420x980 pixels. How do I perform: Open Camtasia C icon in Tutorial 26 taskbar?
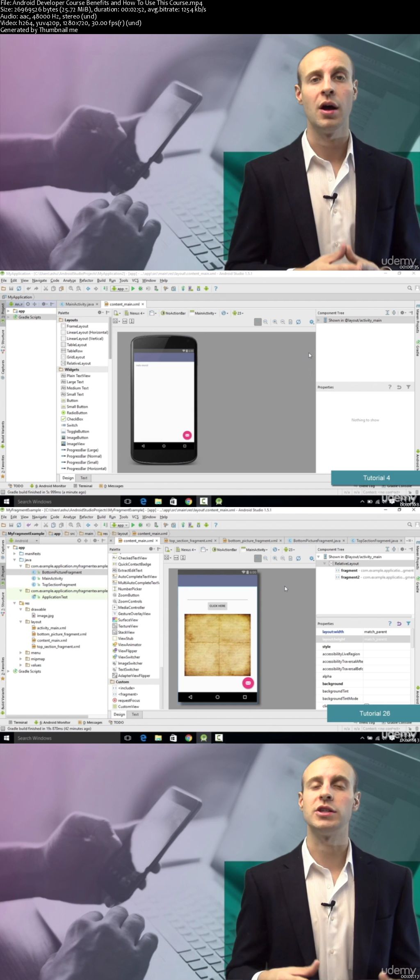coord(219,738)
